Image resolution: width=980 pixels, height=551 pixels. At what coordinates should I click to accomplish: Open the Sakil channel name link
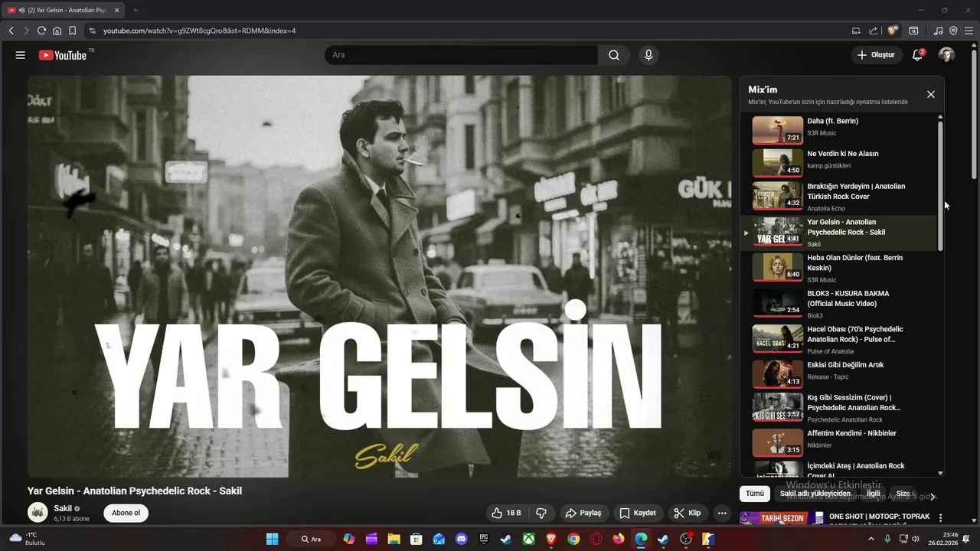[x=63, y=508]
